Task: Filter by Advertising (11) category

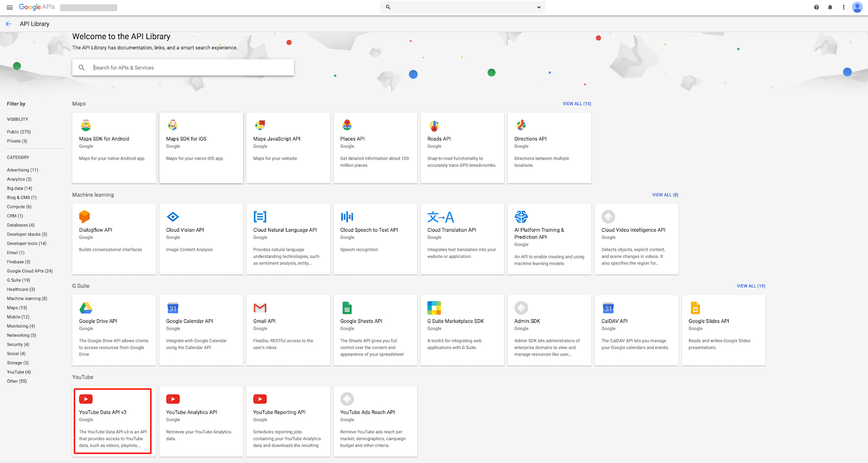Action: 23,170
